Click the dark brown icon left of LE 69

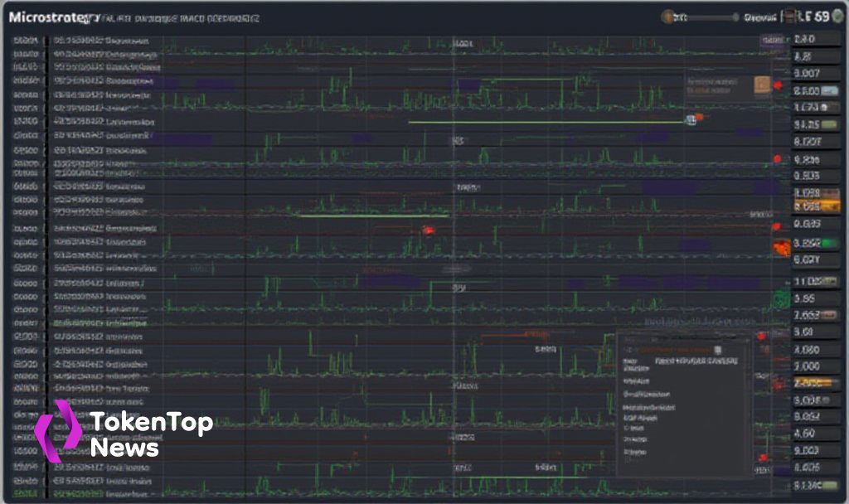tap(790, 17)
